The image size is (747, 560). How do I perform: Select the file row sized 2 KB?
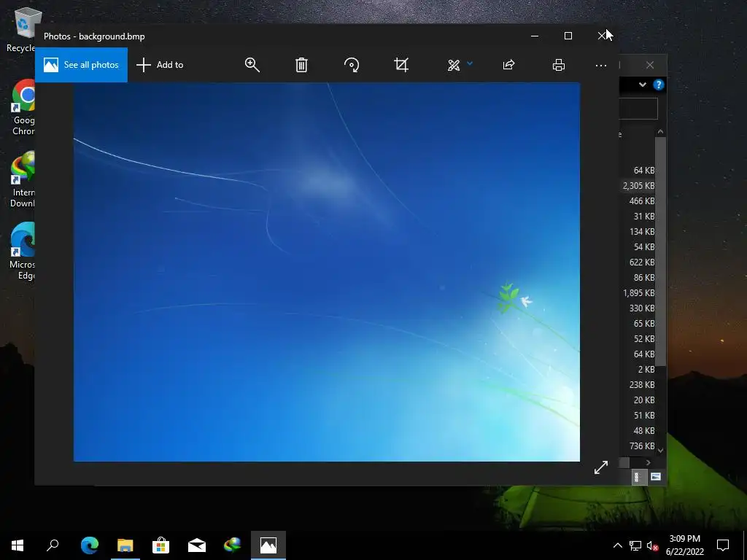pos(638,370)
